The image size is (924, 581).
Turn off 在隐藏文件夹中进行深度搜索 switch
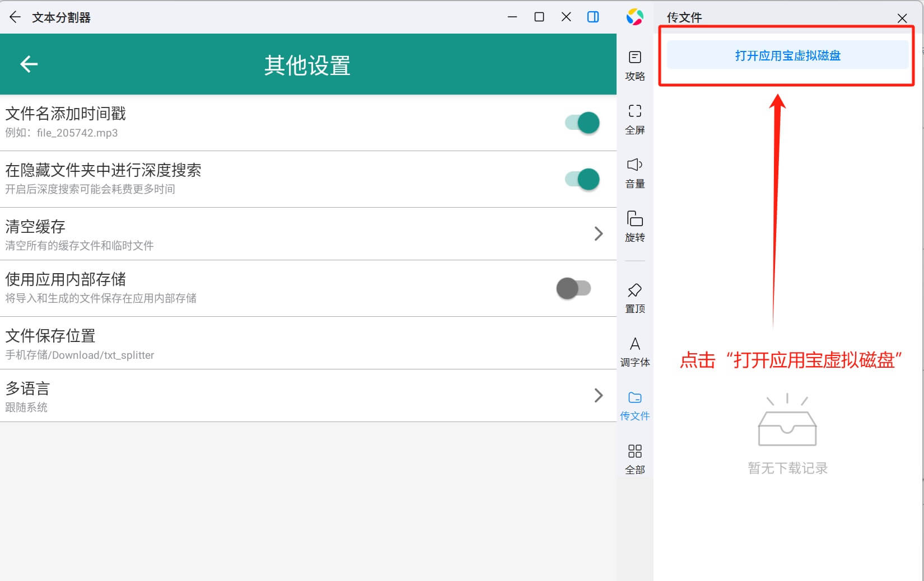tap(582, 179)
